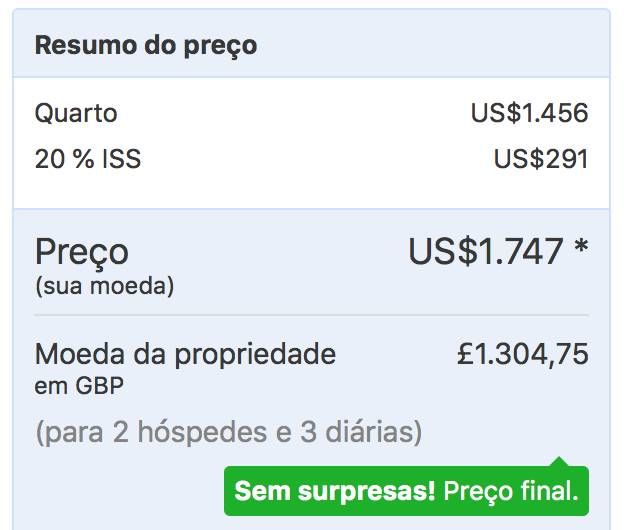Click the green 'Sem surpresas!' badge
The height and width of the screenshot is (530, 624).
[406, 491]
